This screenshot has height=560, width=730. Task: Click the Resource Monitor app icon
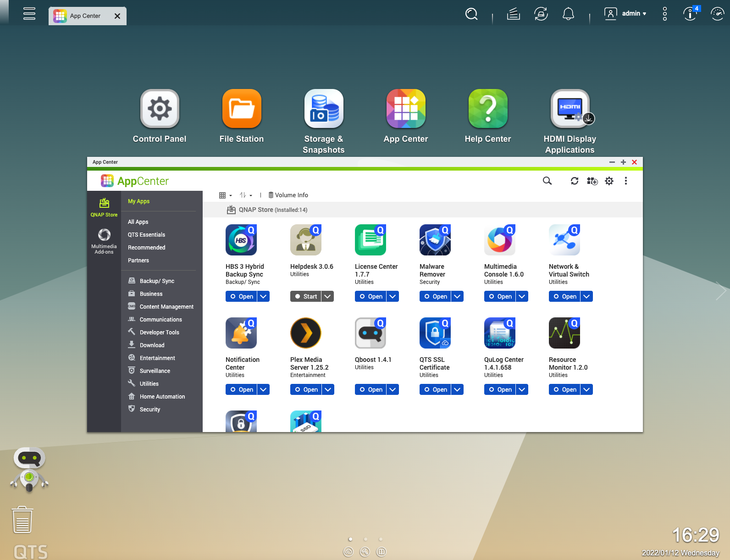(564, 333)
